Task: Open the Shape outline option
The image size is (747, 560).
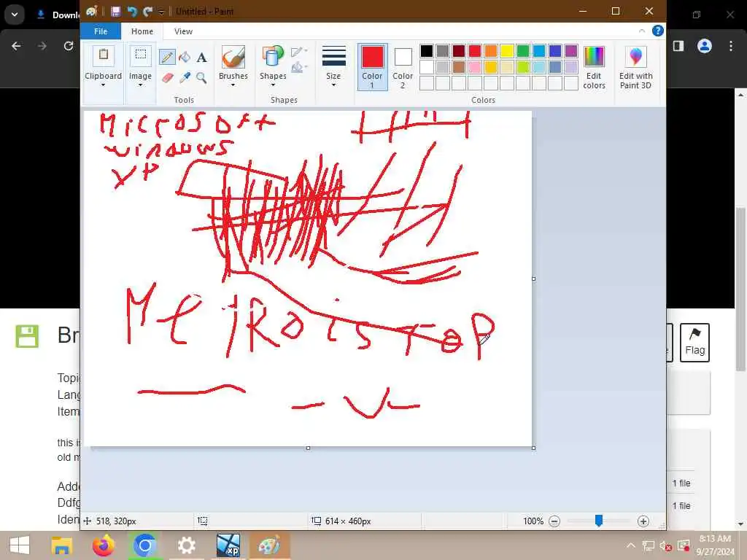Action: [x=298, y=52]
